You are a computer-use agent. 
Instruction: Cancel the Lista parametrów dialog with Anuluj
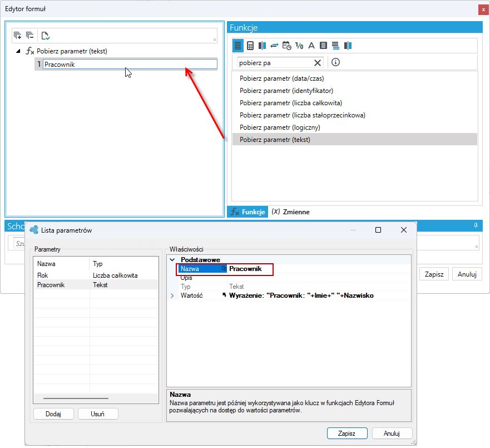[392, 434]
